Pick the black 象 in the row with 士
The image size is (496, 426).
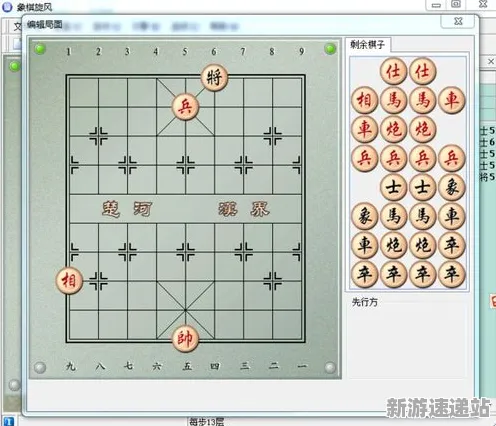tap(451, 187)
